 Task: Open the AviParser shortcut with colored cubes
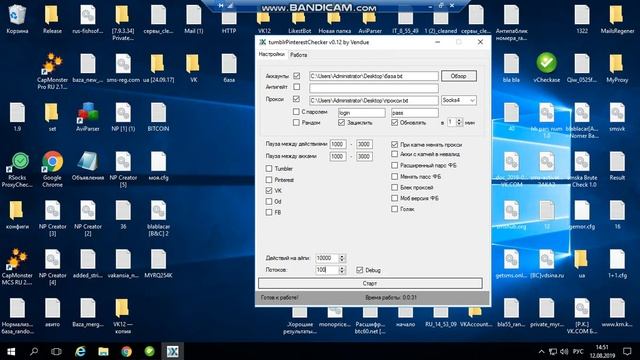pyautogui.click(x=88, y=116)
